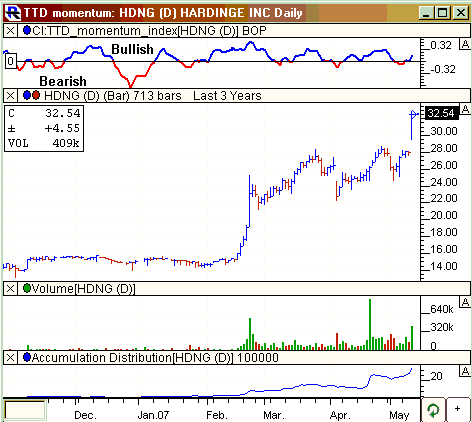
Task: Click the -0.32 momentum scale label
Action: tap(443, 69)
